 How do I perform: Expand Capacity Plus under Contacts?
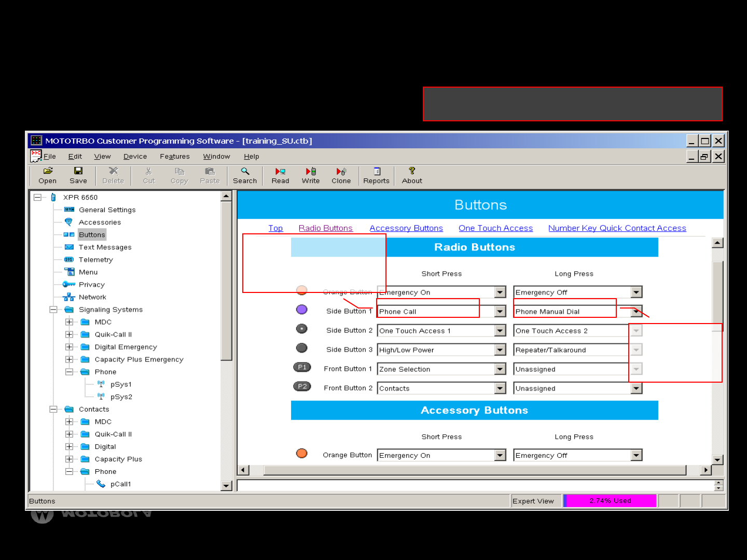[69, 459]
